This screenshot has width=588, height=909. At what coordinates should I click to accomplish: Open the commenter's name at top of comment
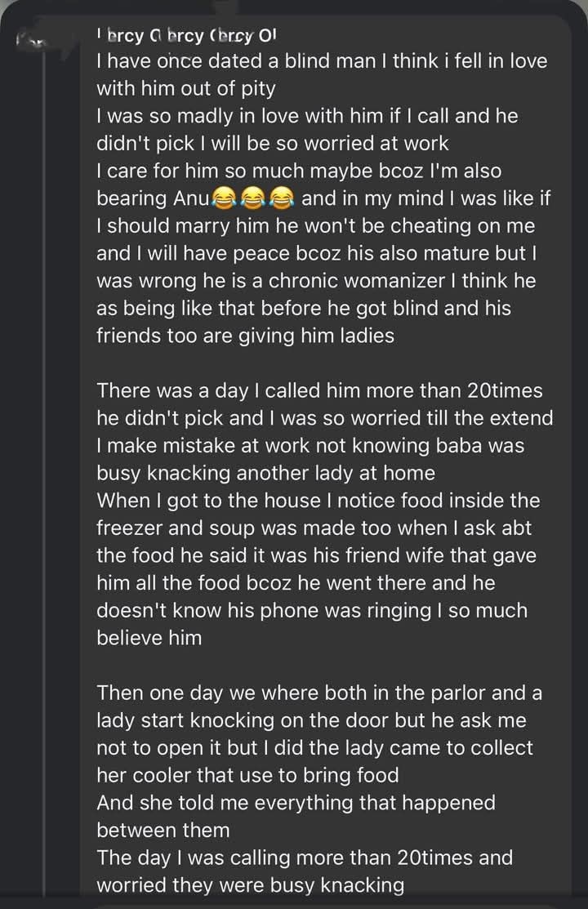coord(187,36)
